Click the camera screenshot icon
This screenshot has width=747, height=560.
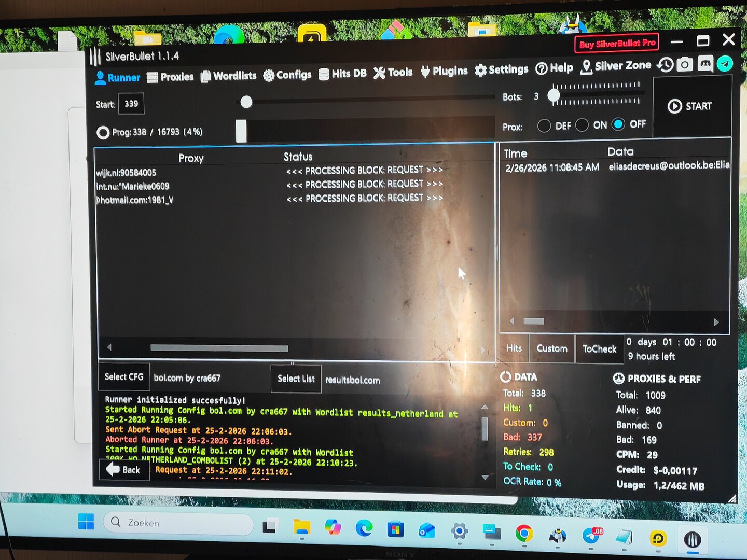point(685,65)
